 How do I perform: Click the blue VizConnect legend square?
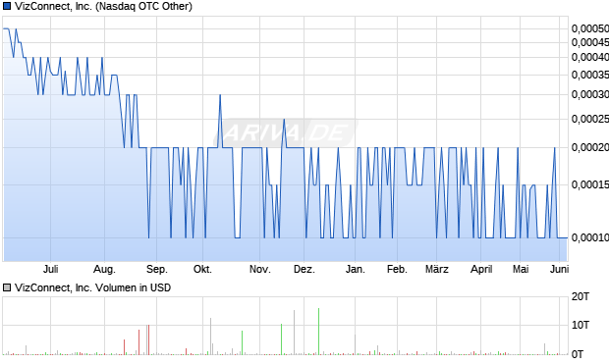[x=7, y=6]
